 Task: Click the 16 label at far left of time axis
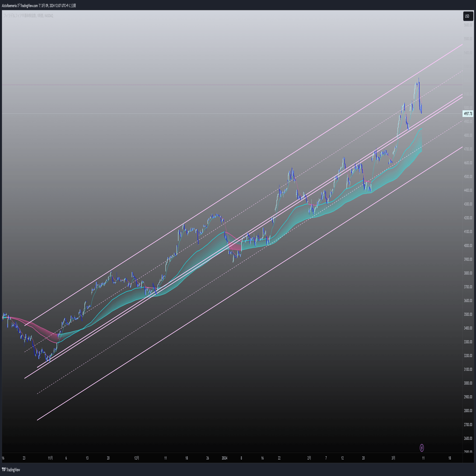click(x=3, y=458)
